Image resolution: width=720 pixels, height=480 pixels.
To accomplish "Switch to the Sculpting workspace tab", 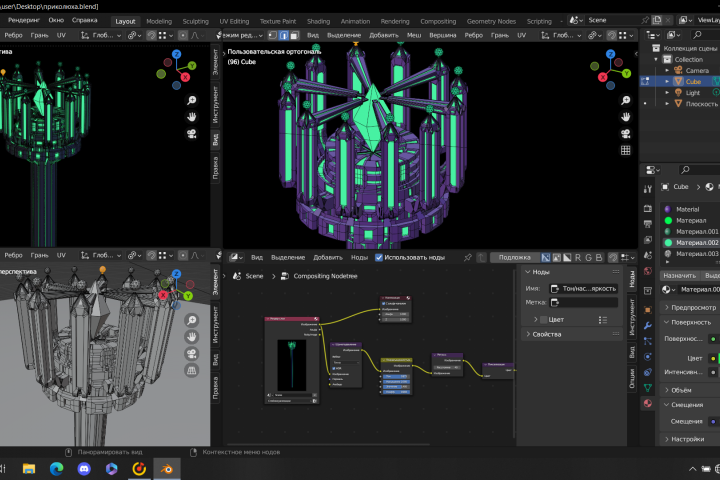I will pos(195,21).
